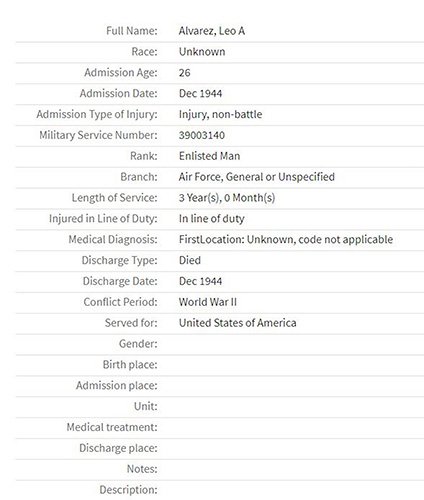Click United States of America value

[238, 323]
